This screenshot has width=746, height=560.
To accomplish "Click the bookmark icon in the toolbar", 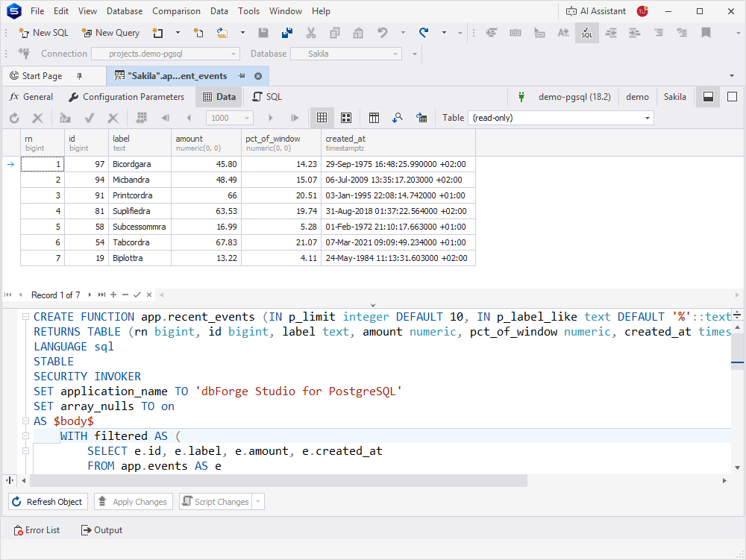I will [706, 33].
